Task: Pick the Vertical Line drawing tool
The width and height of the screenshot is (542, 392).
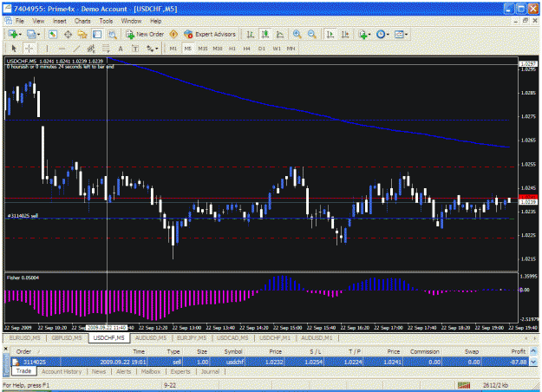Action: tap(47, 49)
